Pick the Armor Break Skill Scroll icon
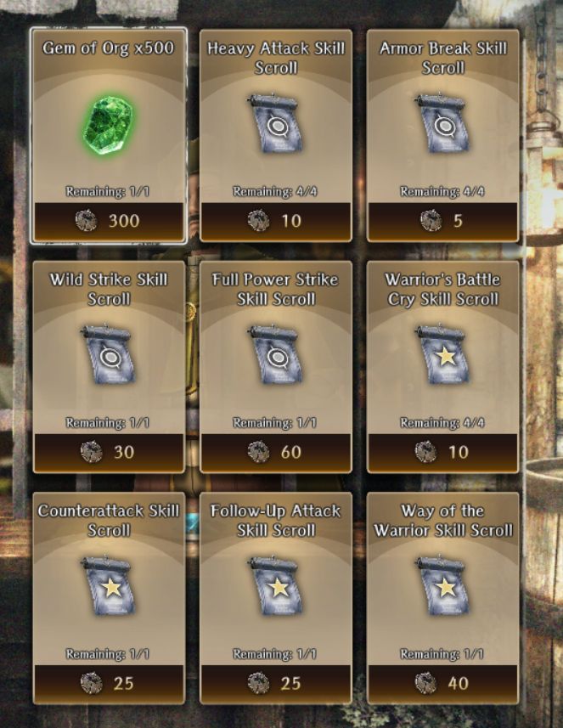This screenshot has width=563, height=728. (442, 123)
